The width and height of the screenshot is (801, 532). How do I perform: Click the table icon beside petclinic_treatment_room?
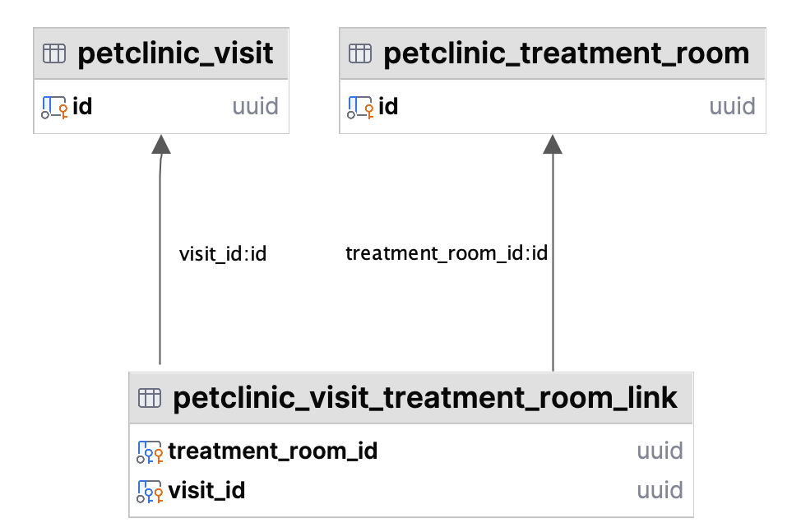click(360, 54)
